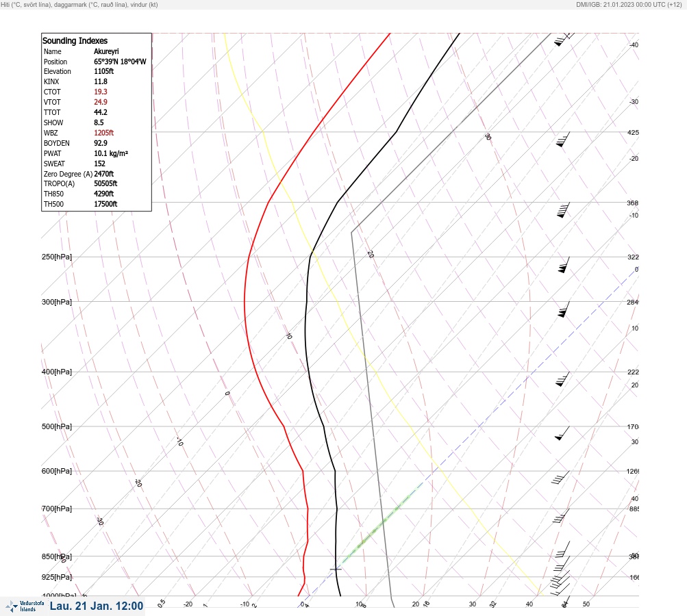
Task: Click the '500[hPa]' pressure label
Action: pos(57,426)
